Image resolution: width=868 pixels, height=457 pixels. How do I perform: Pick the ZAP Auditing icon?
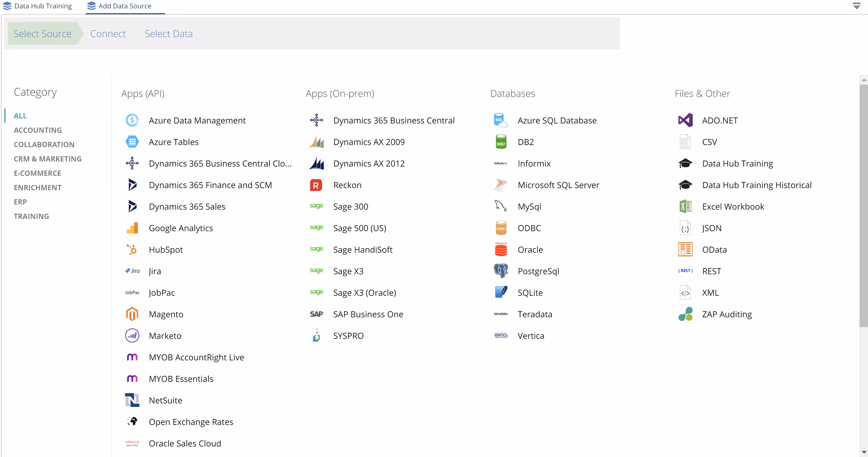(x=685, y=314)
